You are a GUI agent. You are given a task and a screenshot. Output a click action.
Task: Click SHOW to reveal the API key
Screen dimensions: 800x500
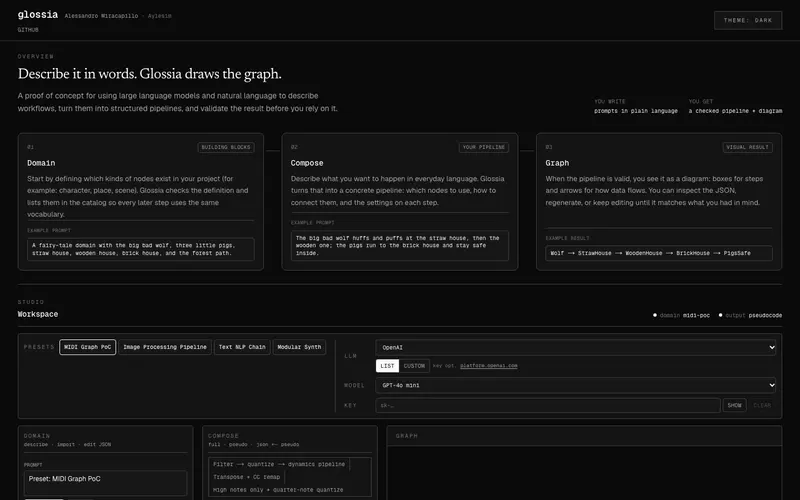tap(734, 406)
